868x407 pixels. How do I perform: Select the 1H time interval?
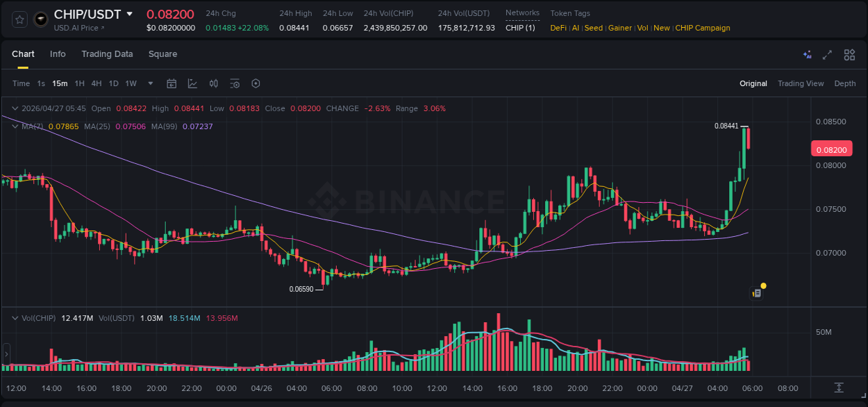pos(79,83)
